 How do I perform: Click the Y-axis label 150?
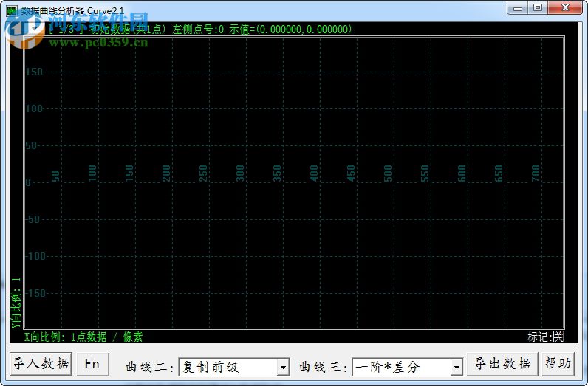click(x=34, y=72)
